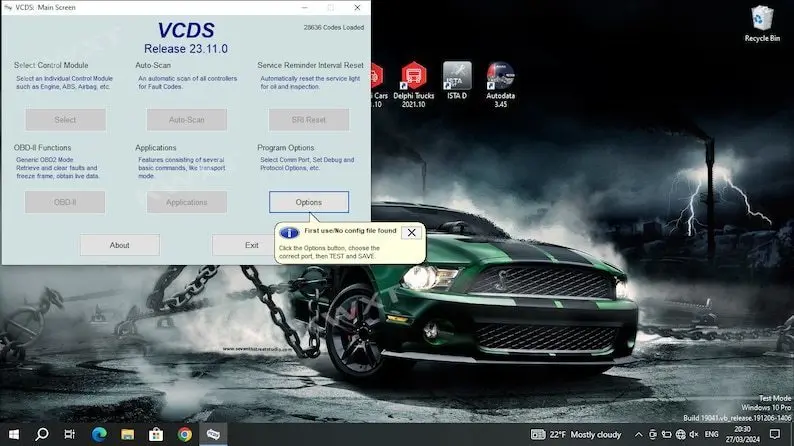Click the info icon in the balloon tip
This screenshot has height=446, width=794.
(289, 233)
